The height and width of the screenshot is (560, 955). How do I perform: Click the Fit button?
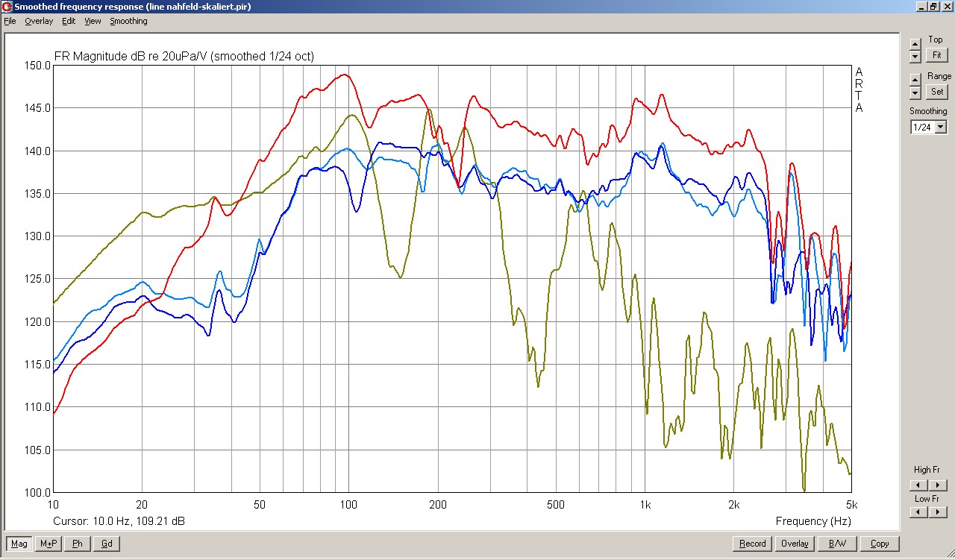click(936, 55)
